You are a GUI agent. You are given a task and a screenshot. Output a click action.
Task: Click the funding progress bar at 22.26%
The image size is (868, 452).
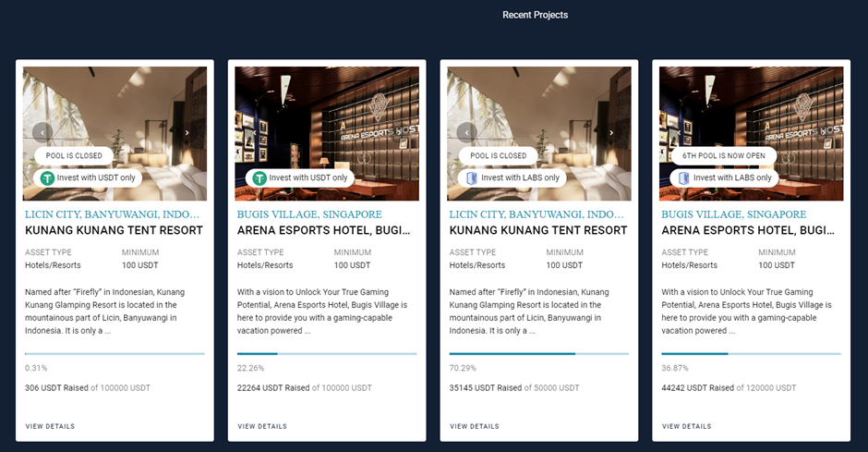[x=327, y=353]
